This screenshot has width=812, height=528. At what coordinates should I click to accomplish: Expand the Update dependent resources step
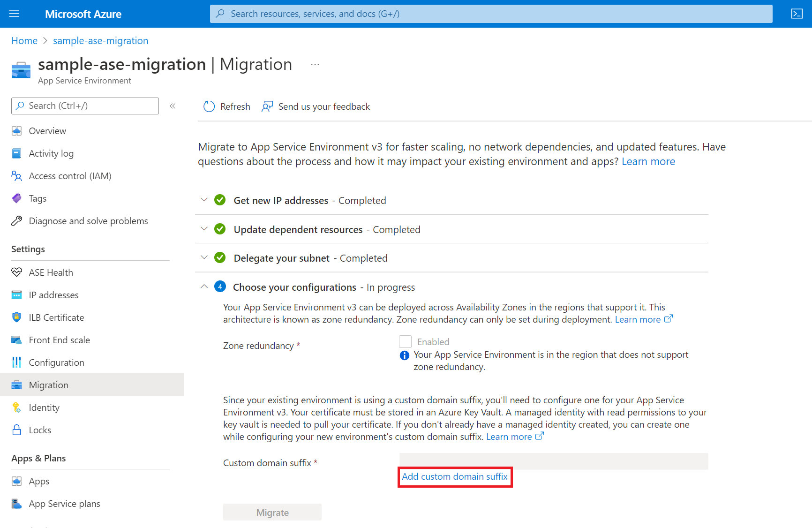pyautogui.click(x=204, y=229)
